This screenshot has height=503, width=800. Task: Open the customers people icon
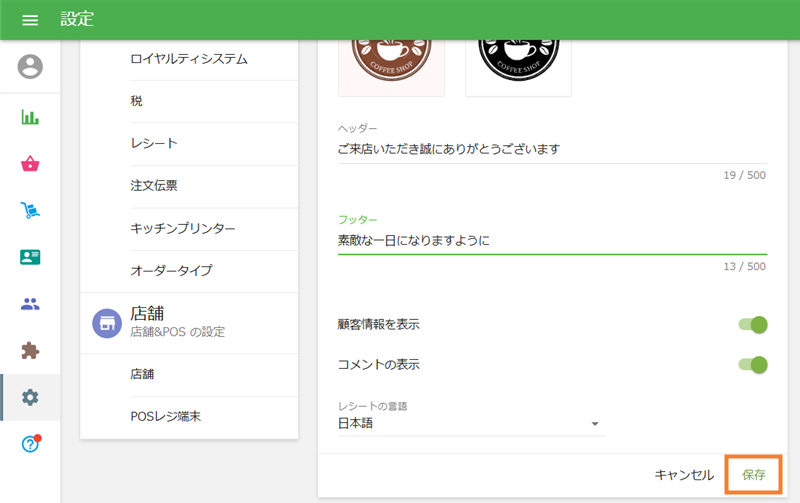point(30,304)
